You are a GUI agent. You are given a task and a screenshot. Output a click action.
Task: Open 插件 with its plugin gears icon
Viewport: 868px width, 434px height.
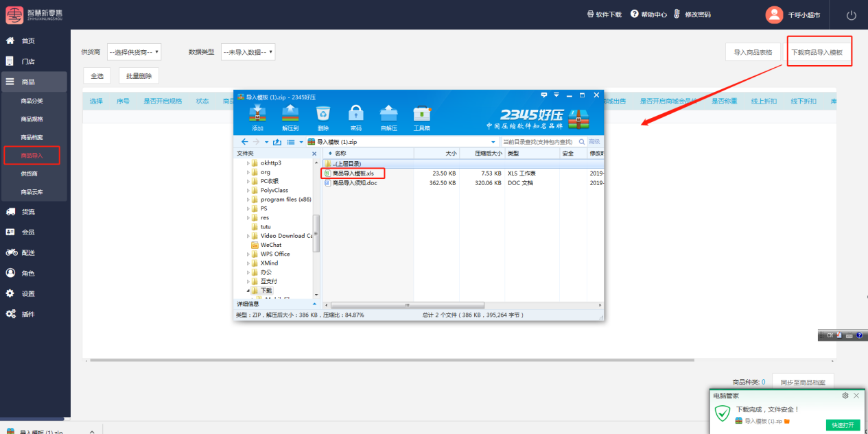tap(11, 314)
